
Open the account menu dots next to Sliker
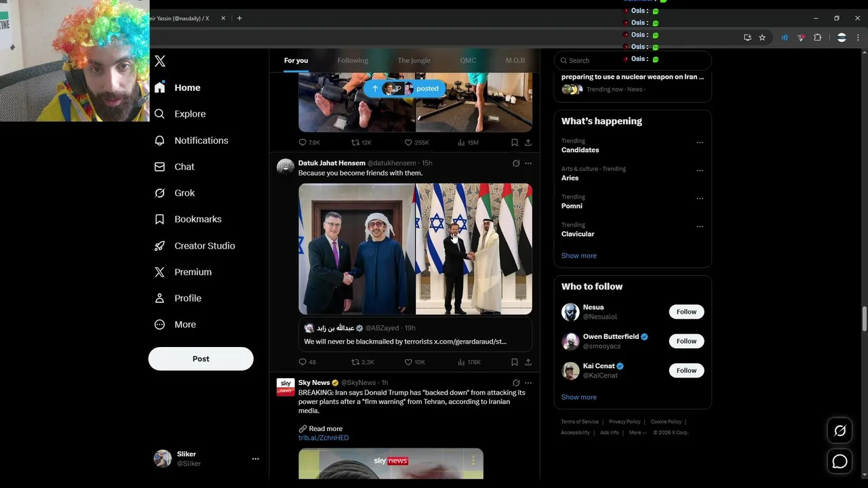point(256,459)
